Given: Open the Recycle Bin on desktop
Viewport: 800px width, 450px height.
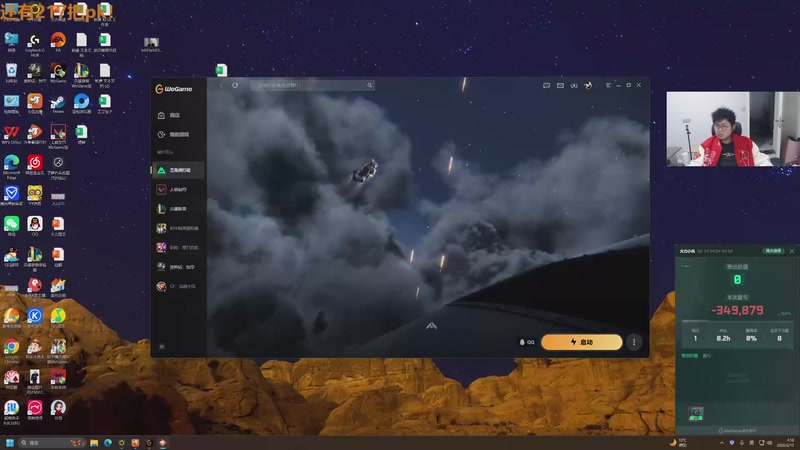Looking at the screenshot, I should coord(11,73).
